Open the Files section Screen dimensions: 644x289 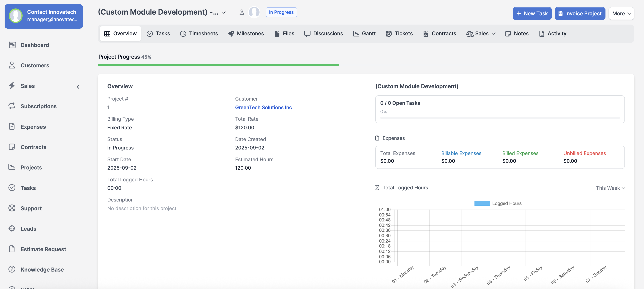point(284,33)
